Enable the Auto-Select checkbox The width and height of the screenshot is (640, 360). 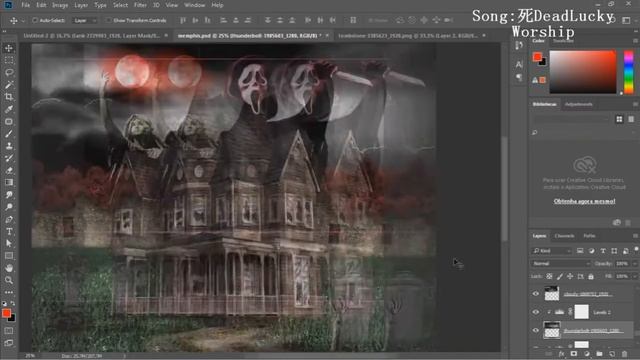[x=35, y=20]
